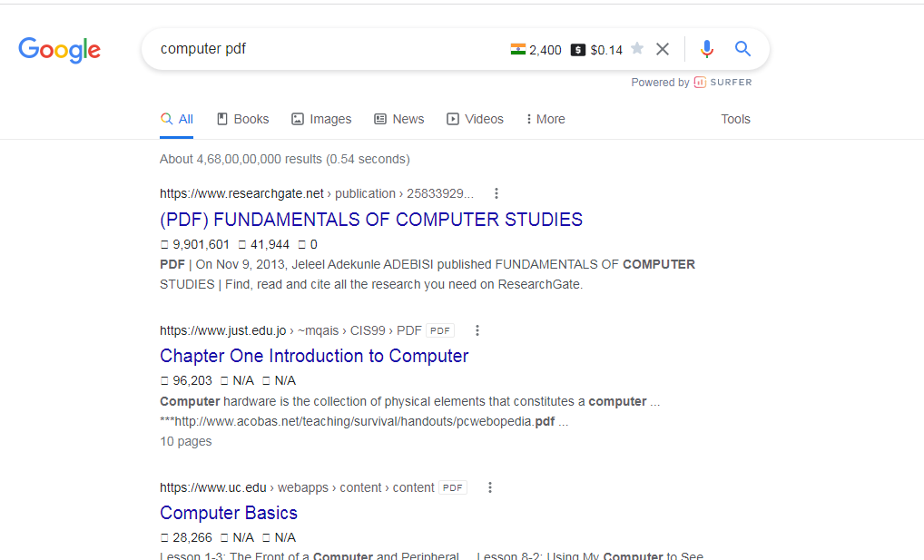Click the Powered by text
This screenshot has height=560, width=924.
point(660,83)
